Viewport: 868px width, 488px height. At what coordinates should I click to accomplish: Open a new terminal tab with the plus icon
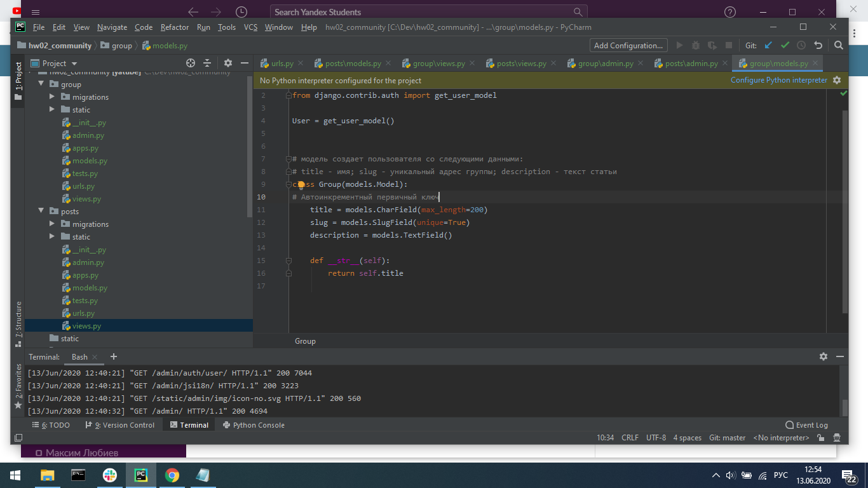pyautogui.click(x=114, y=356)
